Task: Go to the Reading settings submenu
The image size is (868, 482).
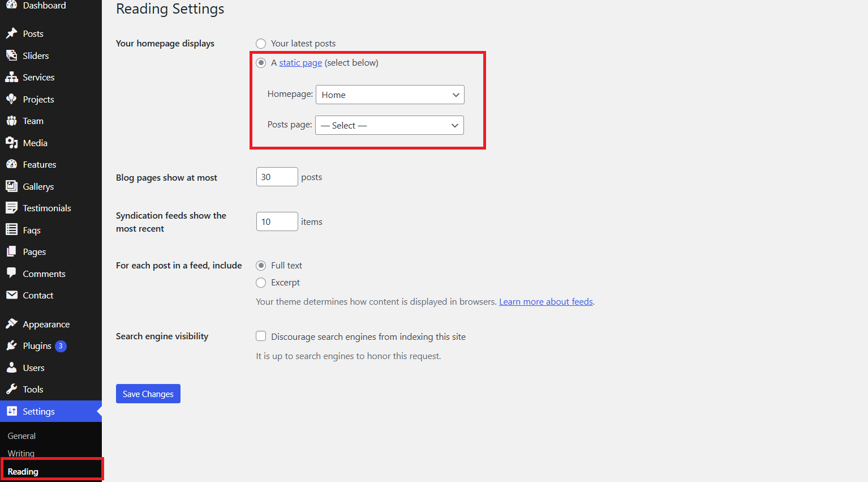Action: tap(23, 472)
